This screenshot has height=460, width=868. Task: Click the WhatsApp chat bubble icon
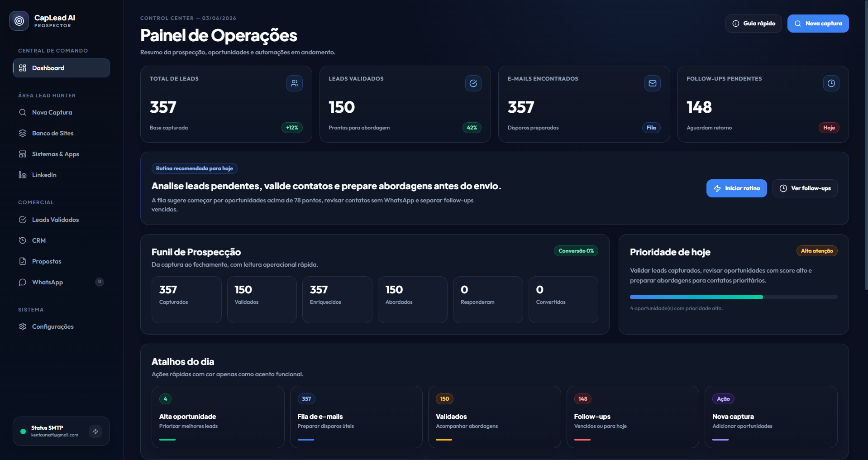click(23, 282)
